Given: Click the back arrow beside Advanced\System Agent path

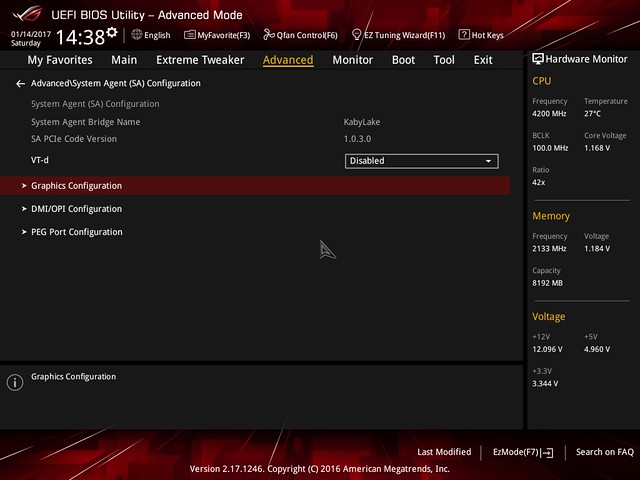Looking at the screenshot, I should 20,84.
